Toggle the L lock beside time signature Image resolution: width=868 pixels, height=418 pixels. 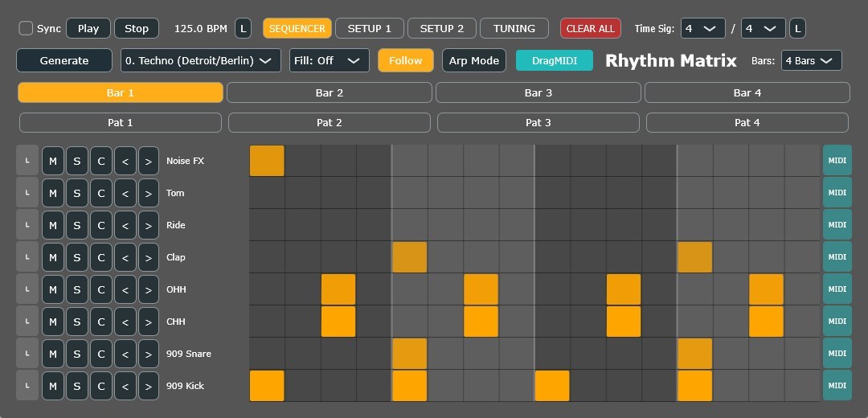[x=798, y=28]
